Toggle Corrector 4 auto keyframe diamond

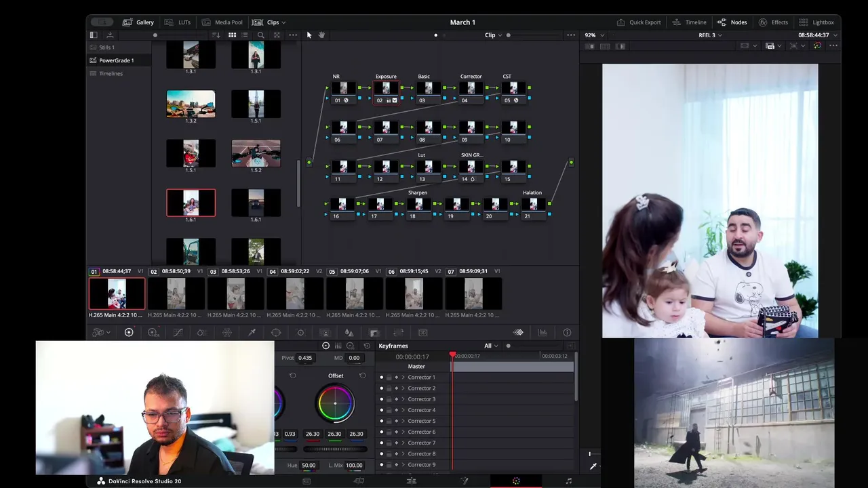[x=397, y=410]
